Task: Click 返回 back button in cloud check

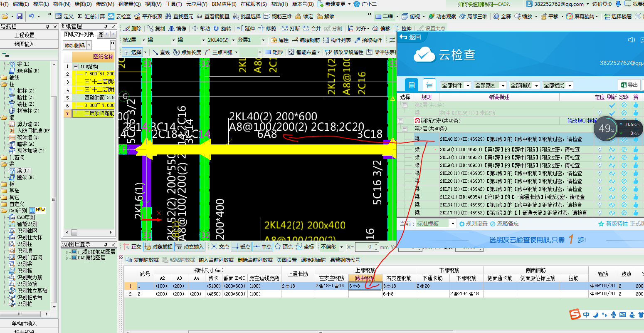Action: [x=410, y=37]
